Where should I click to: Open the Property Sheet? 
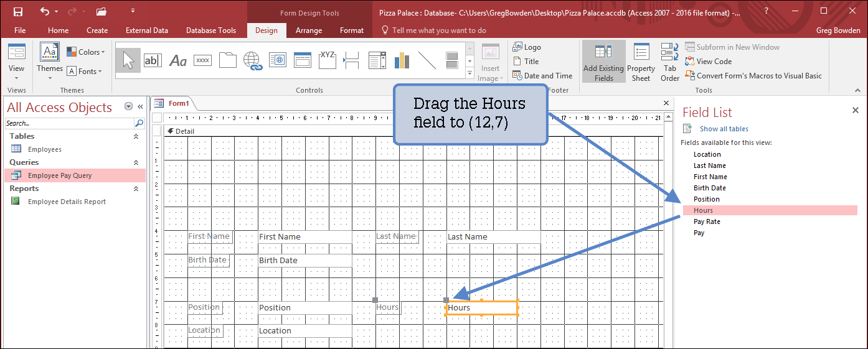coord(641,62)
